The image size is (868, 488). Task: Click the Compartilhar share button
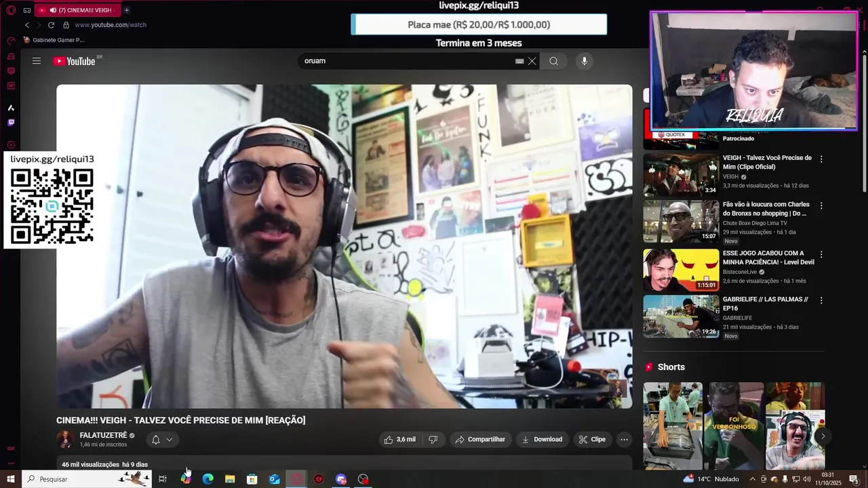pyautogui.click(x=480, y=439)
